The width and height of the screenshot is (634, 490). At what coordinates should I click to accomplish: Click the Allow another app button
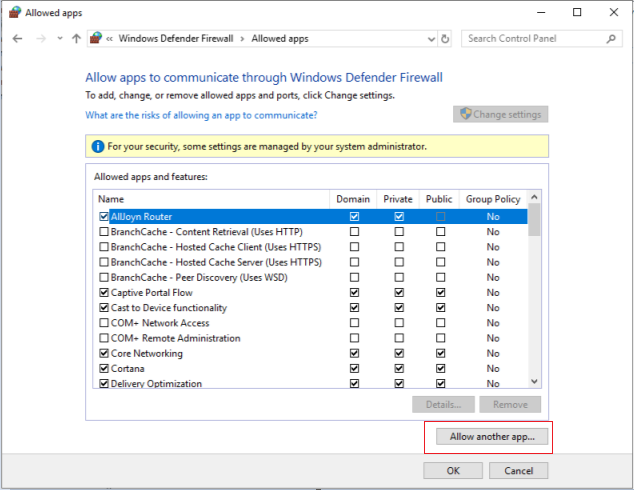click(x=492, y=437)
